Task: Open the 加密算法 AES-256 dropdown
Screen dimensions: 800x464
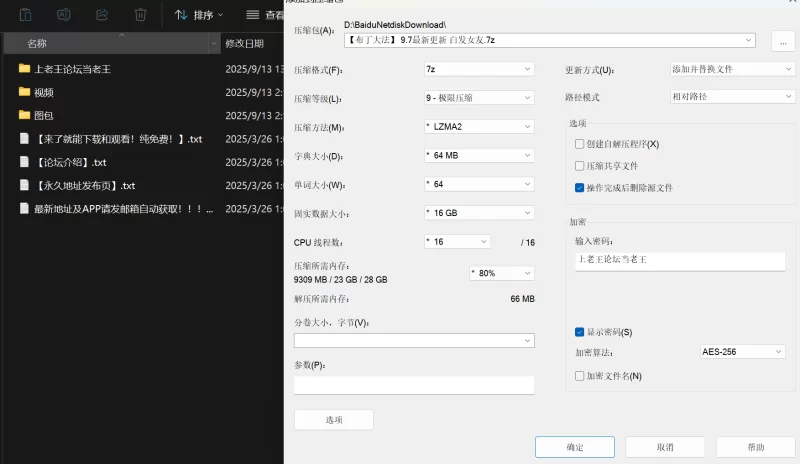Action: [x=742, y=352]
